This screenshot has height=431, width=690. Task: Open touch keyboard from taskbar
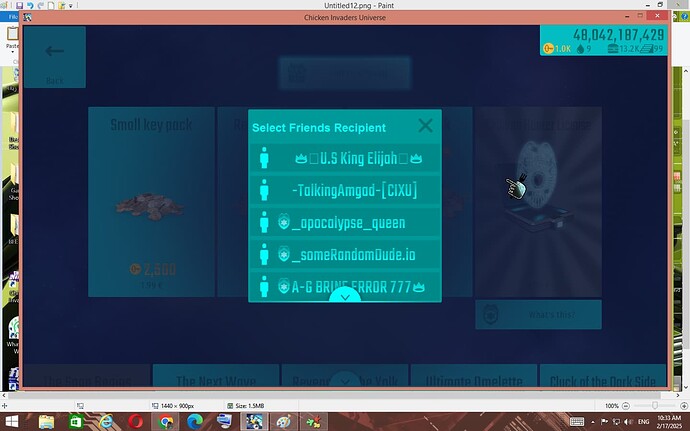pos(577,422)
